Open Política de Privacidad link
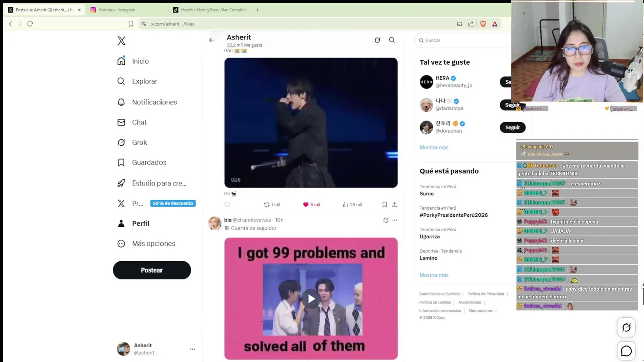This screenshot has width=644, height=362. (486, 294)
